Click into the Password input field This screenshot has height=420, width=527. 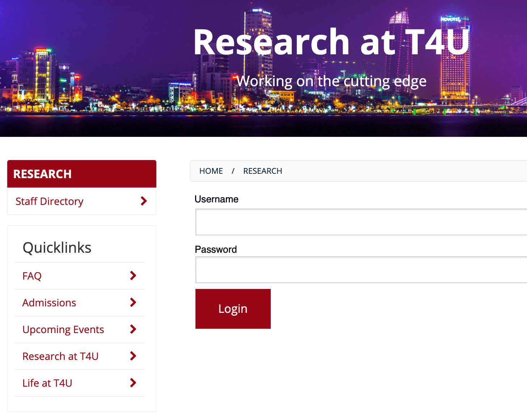pyautogui.click(x=361, y=270)
